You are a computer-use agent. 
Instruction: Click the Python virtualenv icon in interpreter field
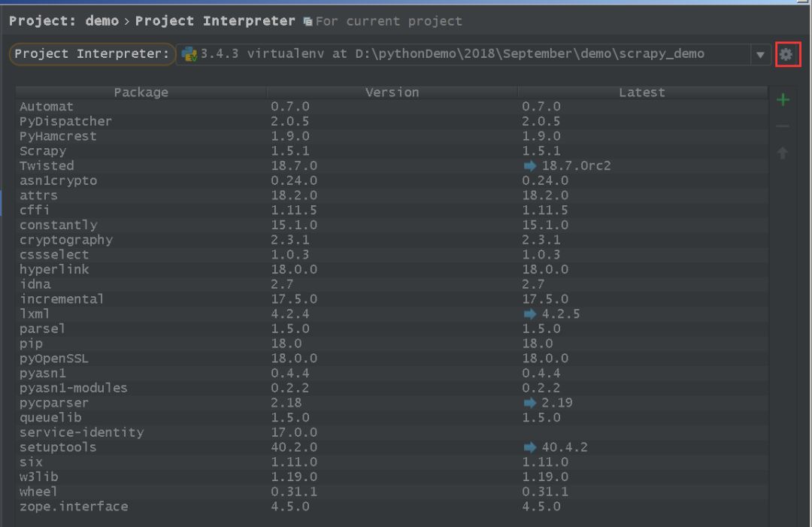coord(189,54)
